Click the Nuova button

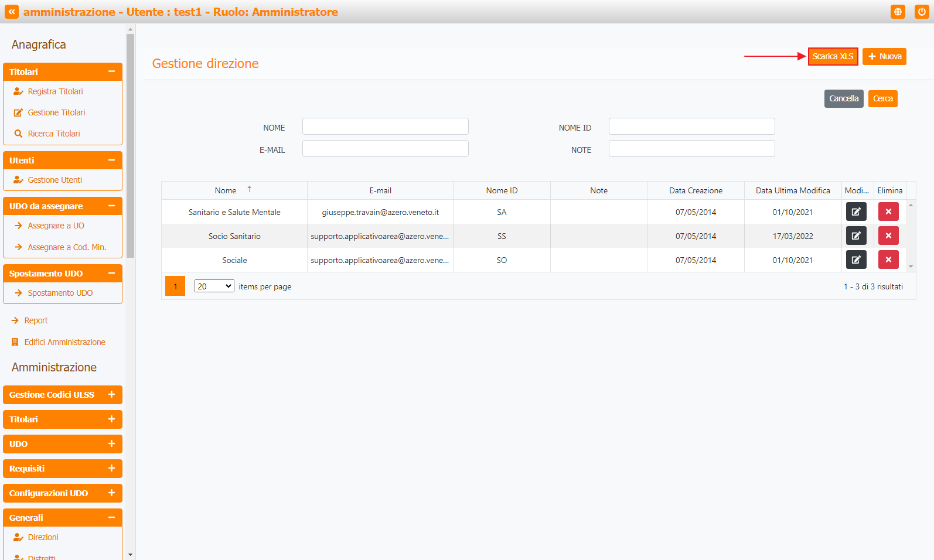click(x=884, y=56)
